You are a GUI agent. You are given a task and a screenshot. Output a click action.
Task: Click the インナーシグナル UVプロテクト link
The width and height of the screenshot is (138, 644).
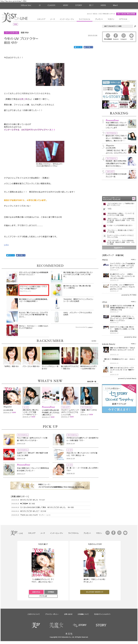point(29,130)
